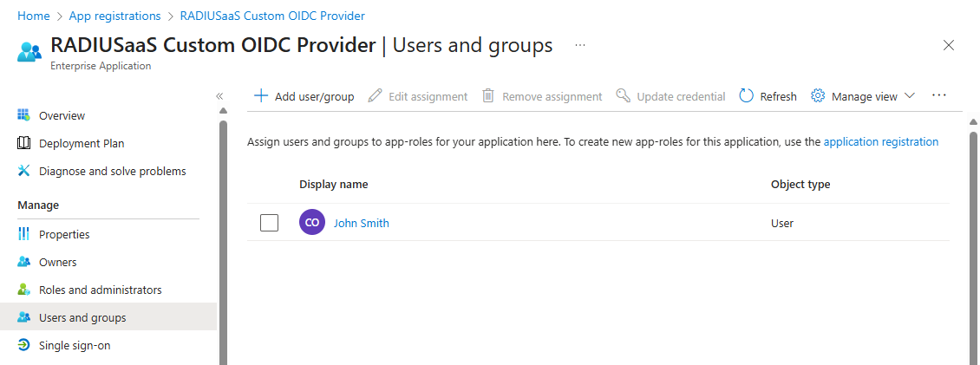The image size is (980, 365).
Task: Click RADIUSaaS Custom OIDC Provider breadcrumb
Action: tap(272, 16)
